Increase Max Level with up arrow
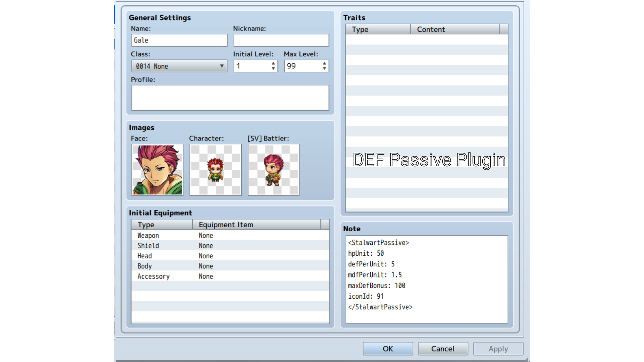Viewport: 644px width, 362px height. click(324, 63)
